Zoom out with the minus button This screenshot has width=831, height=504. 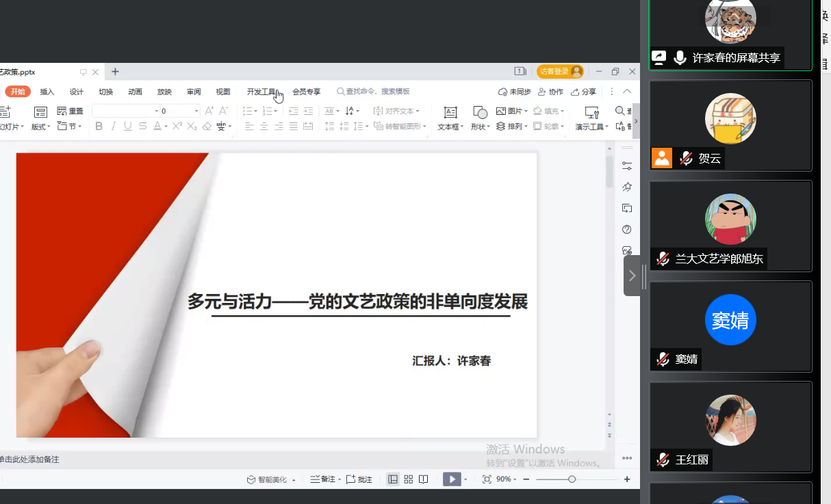(526, 479)
